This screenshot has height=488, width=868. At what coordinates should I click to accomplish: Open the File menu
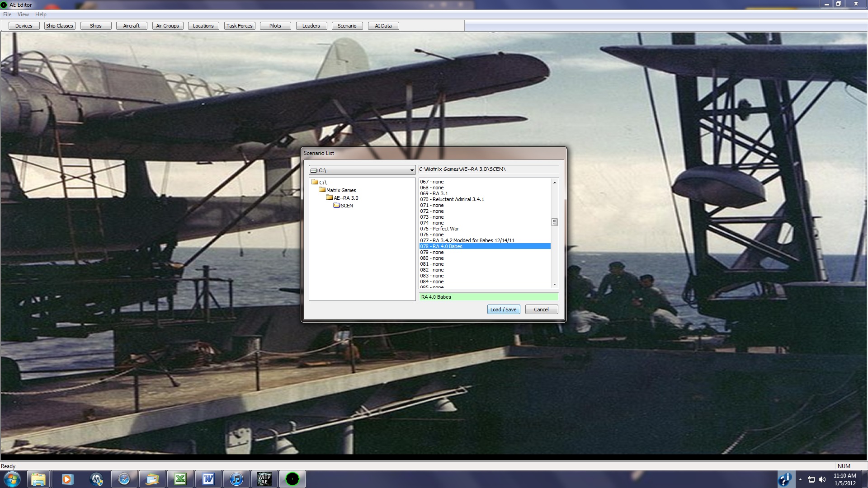pos(7,14)
